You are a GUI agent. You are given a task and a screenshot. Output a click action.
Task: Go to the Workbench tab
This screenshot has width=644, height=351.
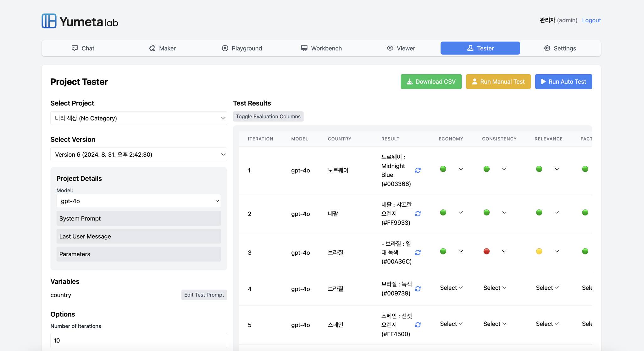click(321, 48)
